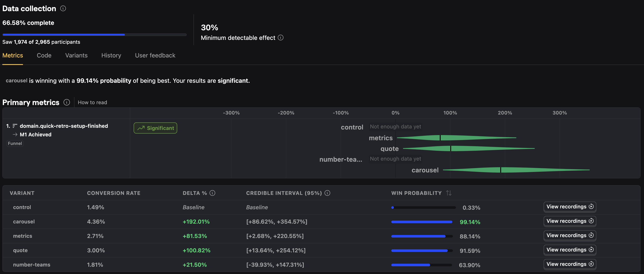This screenshot has width=644, height=274.
Task: Open the Variants tab
Action: [76, 56]
